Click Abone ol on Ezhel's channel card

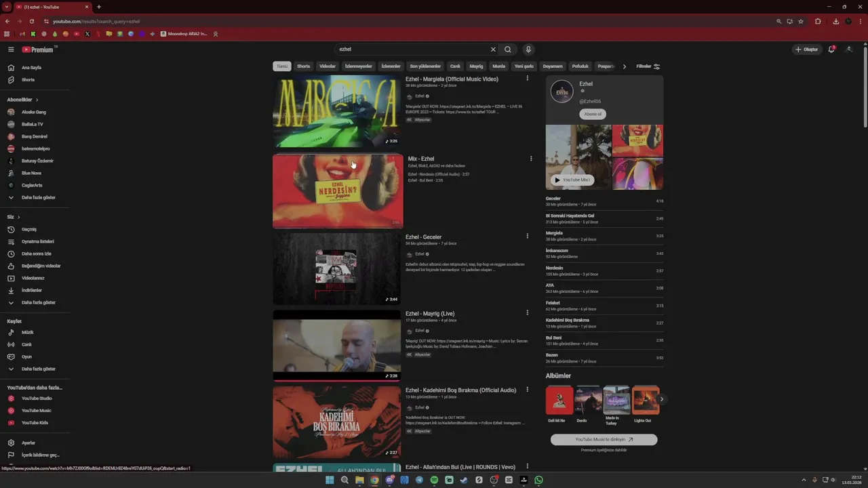tap(593, 114)
